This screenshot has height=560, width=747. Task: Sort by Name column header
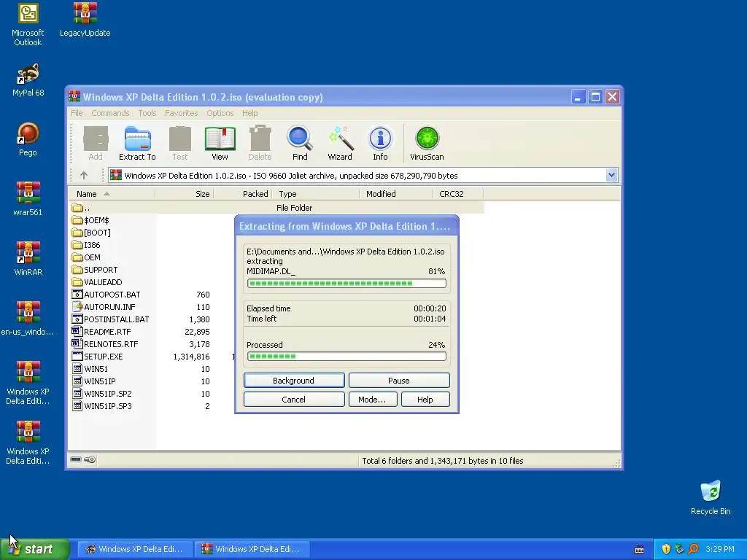(112, 194)
